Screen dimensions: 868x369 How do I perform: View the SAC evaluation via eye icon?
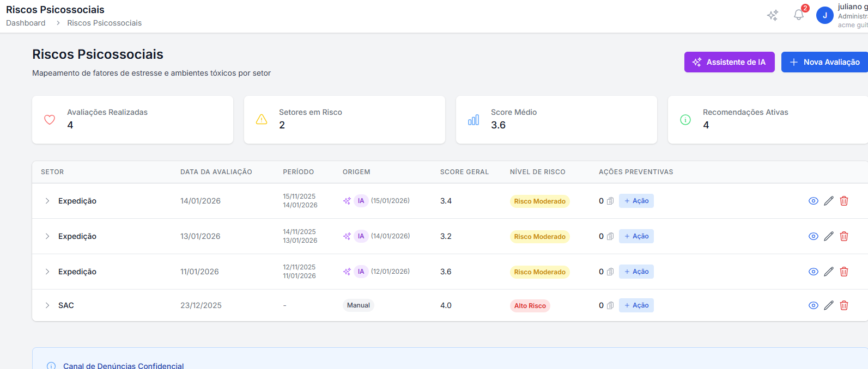tap(814, 305)
